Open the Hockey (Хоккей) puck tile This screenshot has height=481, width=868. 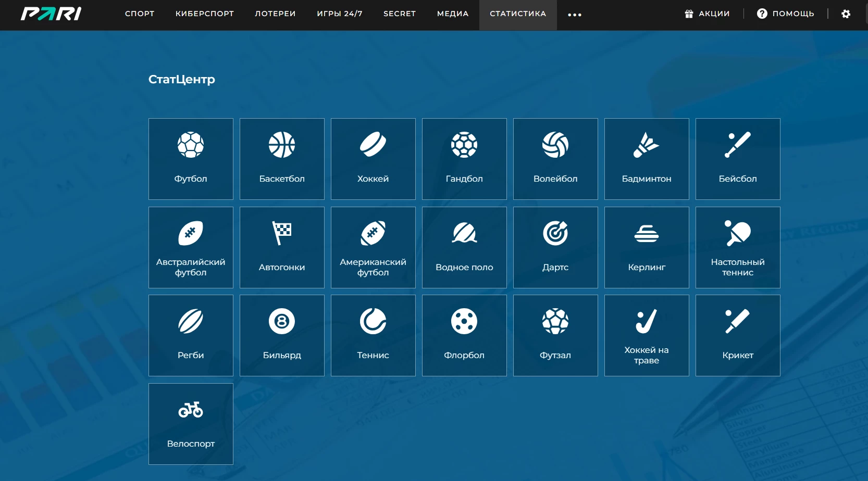(373, 159)
